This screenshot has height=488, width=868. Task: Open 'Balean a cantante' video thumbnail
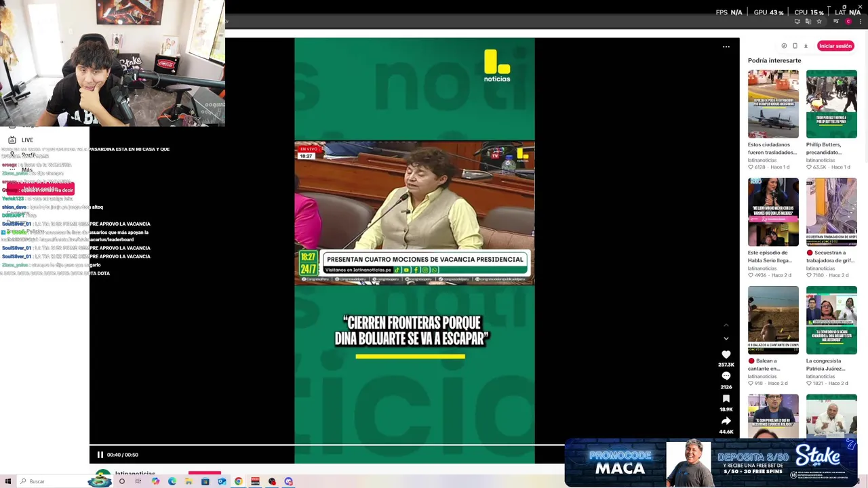(x=773, y=320)
